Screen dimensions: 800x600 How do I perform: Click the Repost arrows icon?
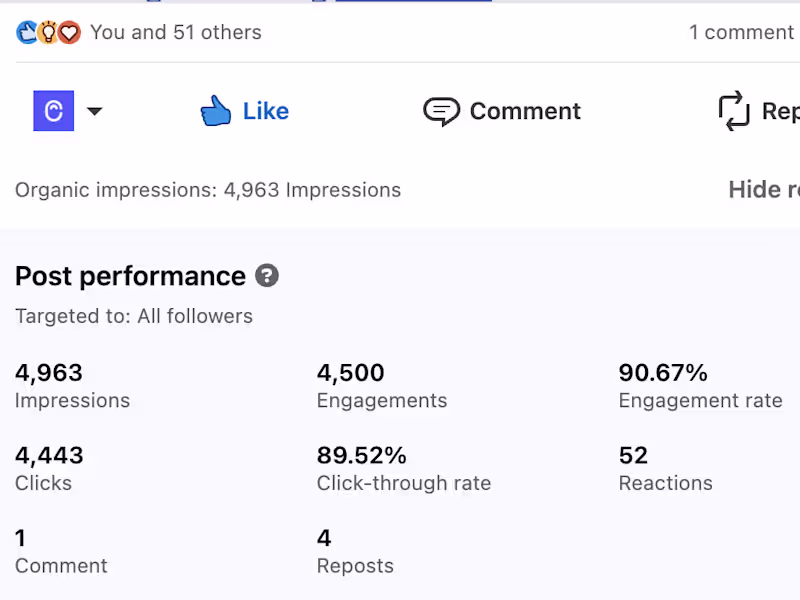(734, 111)
